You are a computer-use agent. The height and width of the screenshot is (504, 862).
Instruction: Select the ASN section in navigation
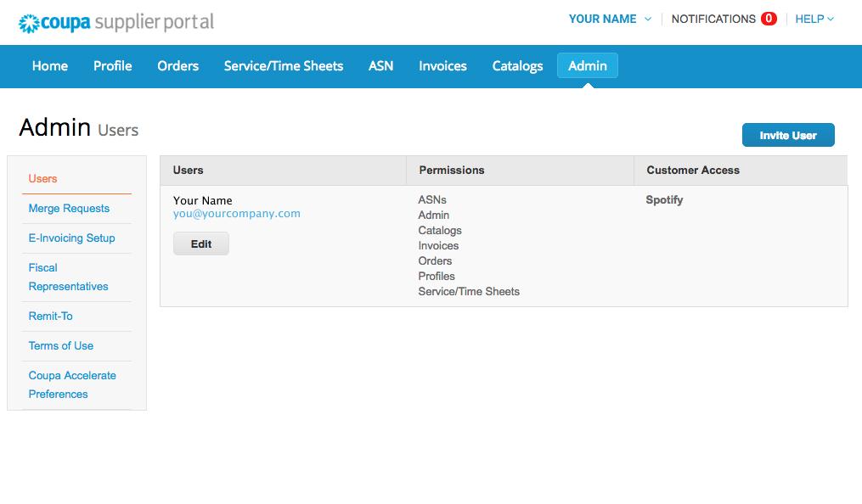point(380,66)
